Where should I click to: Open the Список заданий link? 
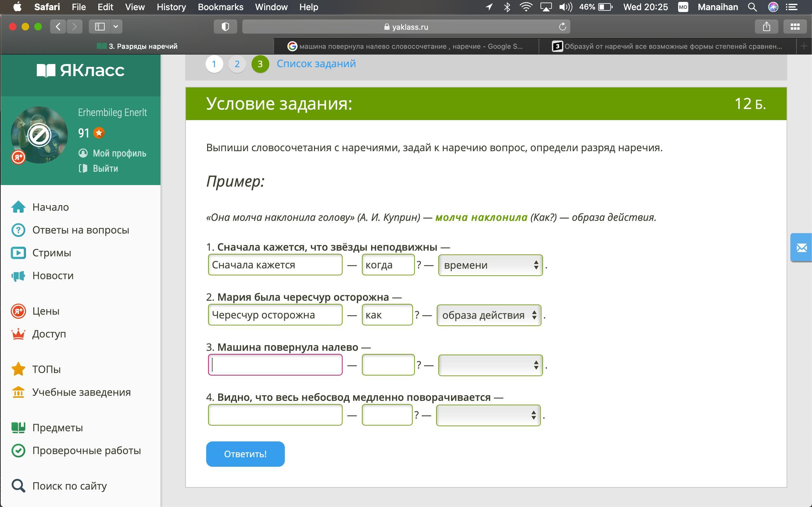(x=316, y=64)
